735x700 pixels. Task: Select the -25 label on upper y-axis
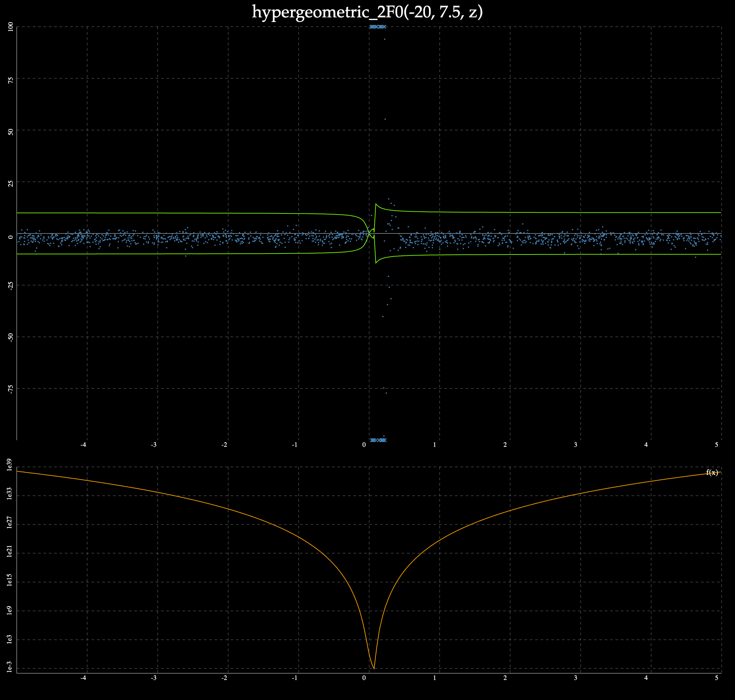pos(10,287)
